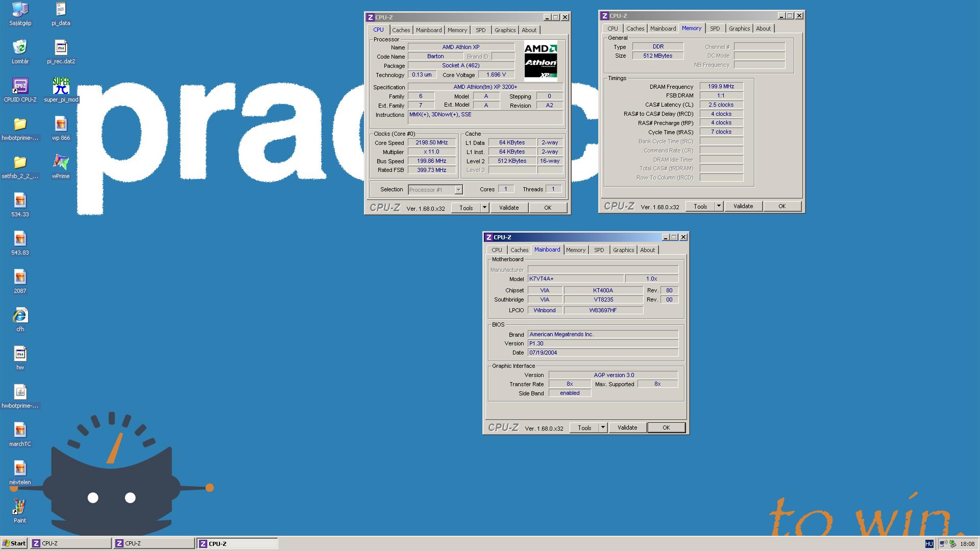Select the pi_rec.dat2 file icon

(x=61, y=52)
